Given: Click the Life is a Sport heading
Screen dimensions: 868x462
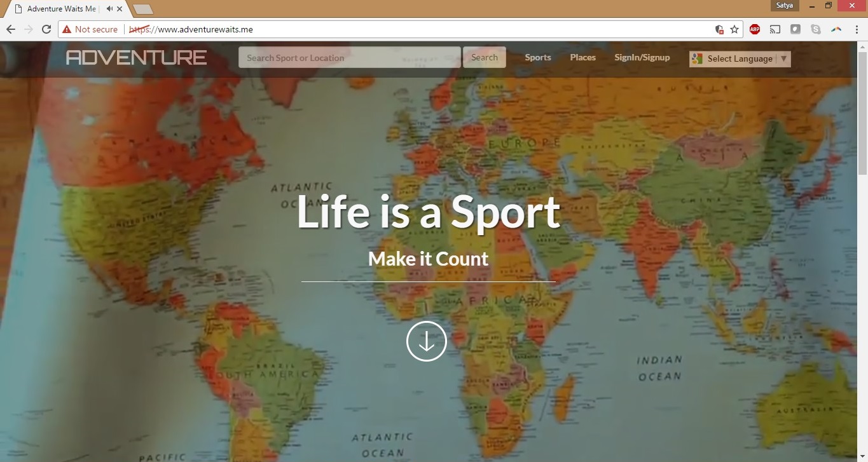Looking at the screenshot, I should (428, 212).
